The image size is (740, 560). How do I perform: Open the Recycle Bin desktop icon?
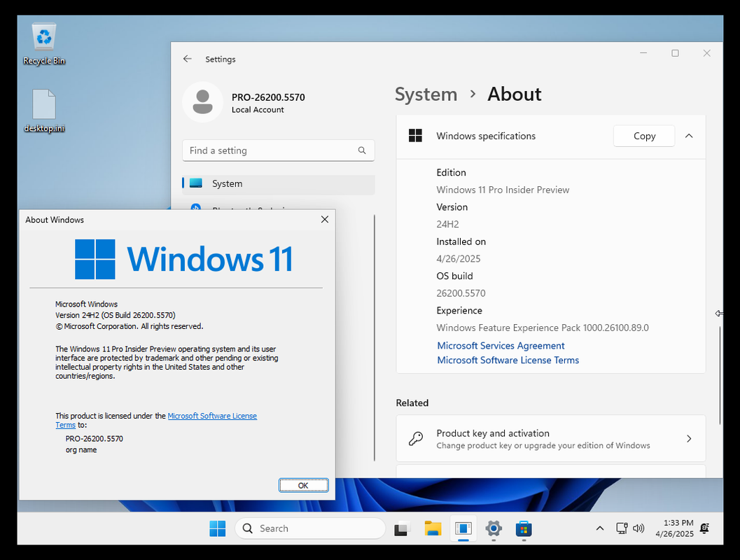[x=44, y=43]
